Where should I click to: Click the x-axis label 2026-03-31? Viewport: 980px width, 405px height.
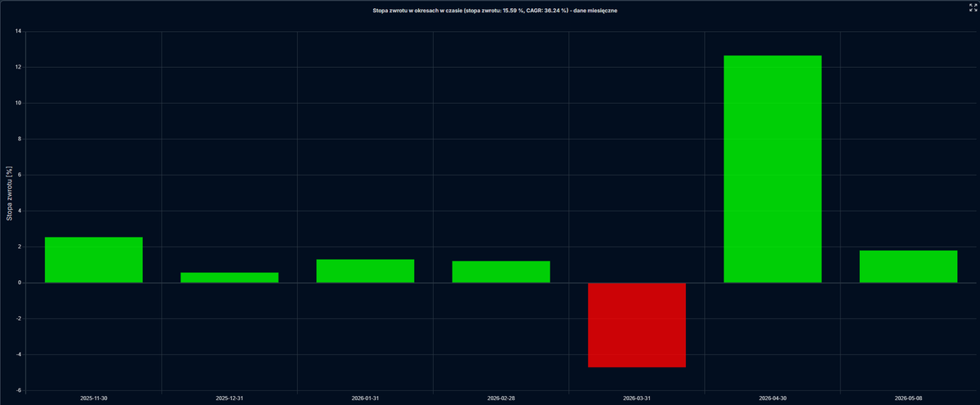(637, 398)
